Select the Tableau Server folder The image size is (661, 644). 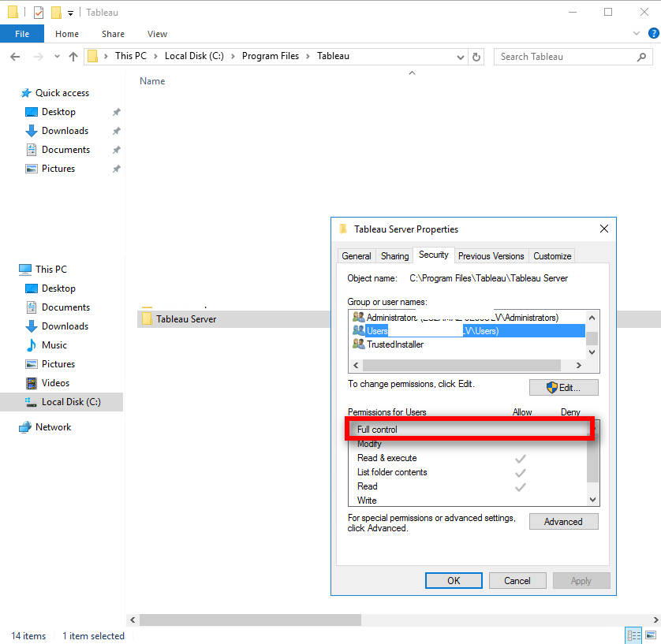(x=186, y=319)
